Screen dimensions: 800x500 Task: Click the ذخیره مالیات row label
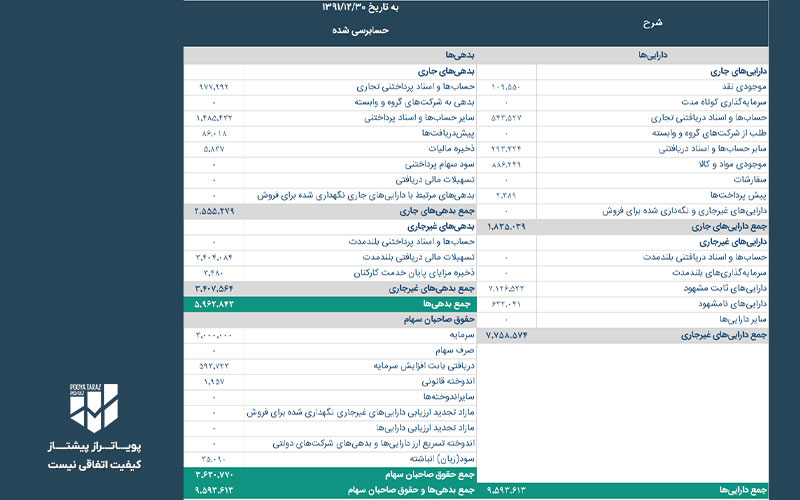[x=452, y=149]
